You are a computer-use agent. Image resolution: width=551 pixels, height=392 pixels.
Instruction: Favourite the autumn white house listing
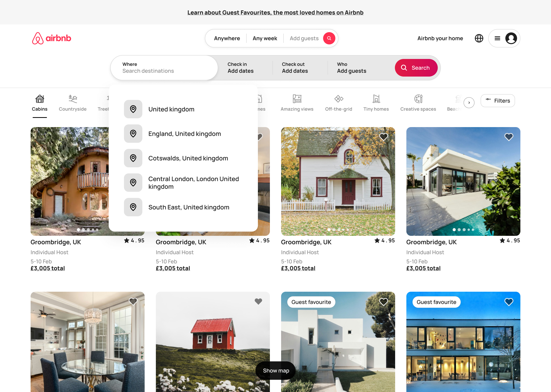(383, 137)
